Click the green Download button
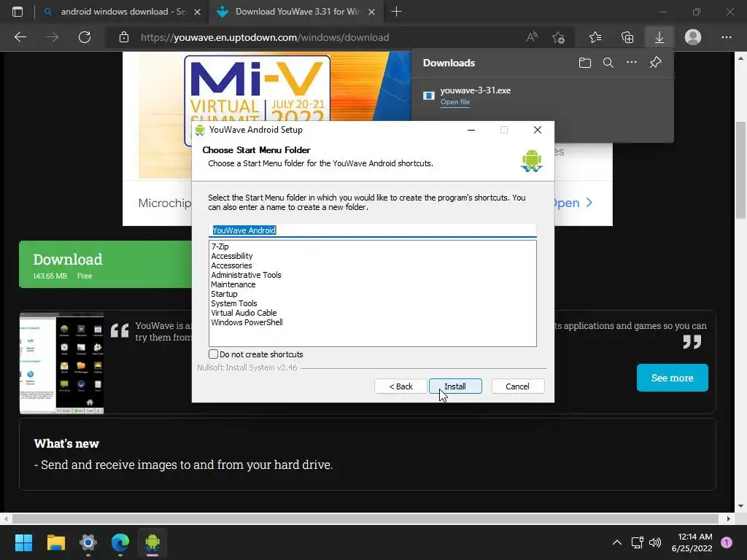 click(x=105, y=264)
